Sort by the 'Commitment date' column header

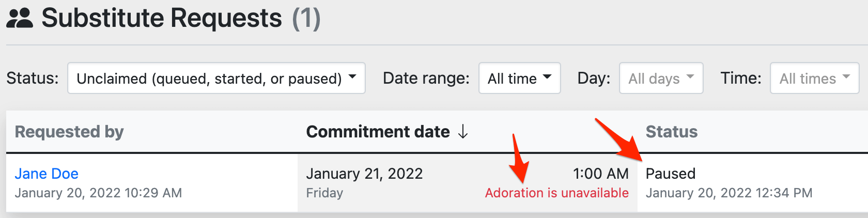(x=378, y=132)
